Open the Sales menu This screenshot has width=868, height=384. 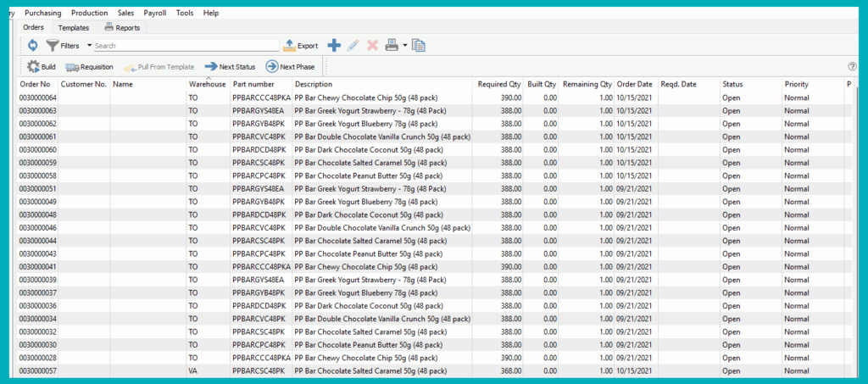(x=126, y=13)
